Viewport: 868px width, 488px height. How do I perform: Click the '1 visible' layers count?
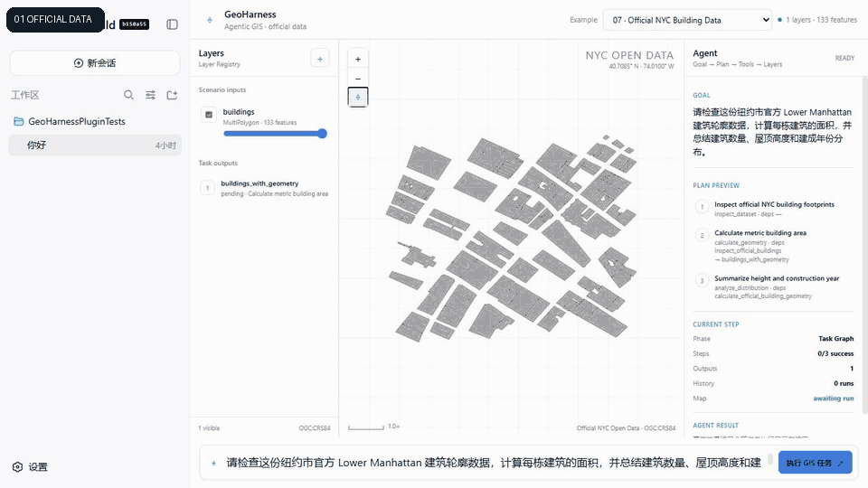(209, 428)
